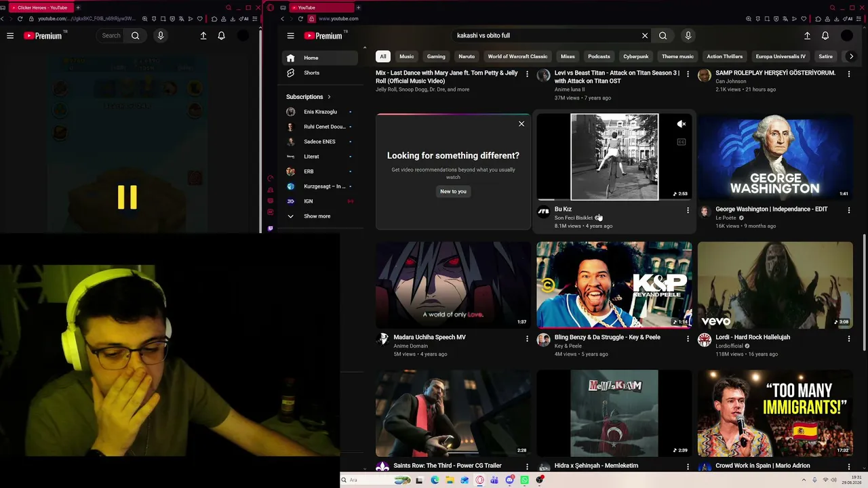Screen dimensions: 868x488
Task: Start voice search in the left YouTube window
Action: (x=161, y=36)
